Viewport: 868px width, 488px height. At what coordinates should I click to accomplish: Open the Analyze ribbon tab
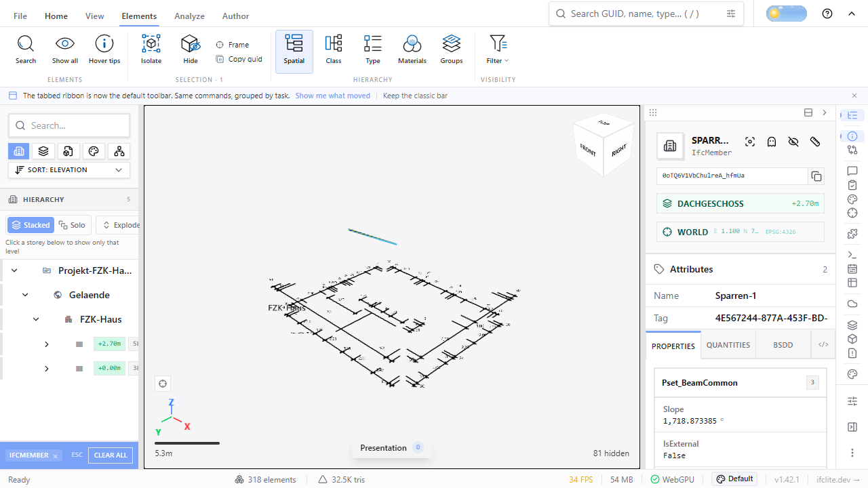[x=189, y=16]
